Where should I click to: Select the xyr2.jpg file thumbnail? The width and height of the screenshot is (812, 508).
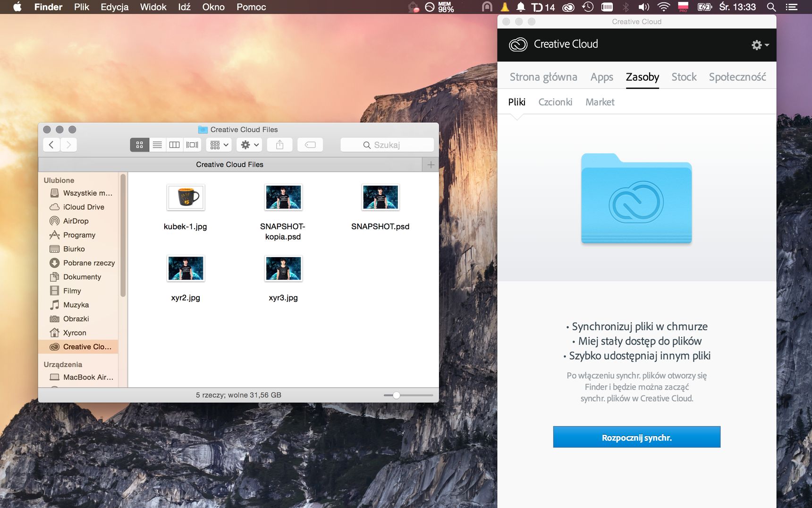tap(186, 268)
